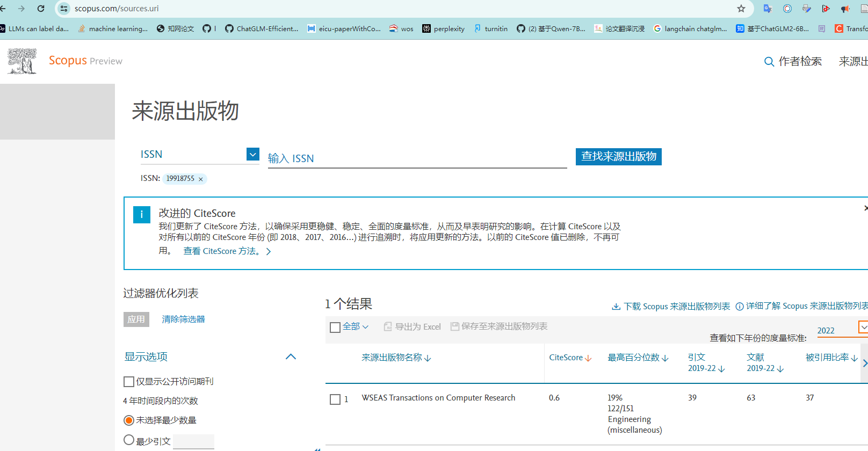Click the 输入 ISSN input field
The image size is (868, 451).
[x=417, y=158]
